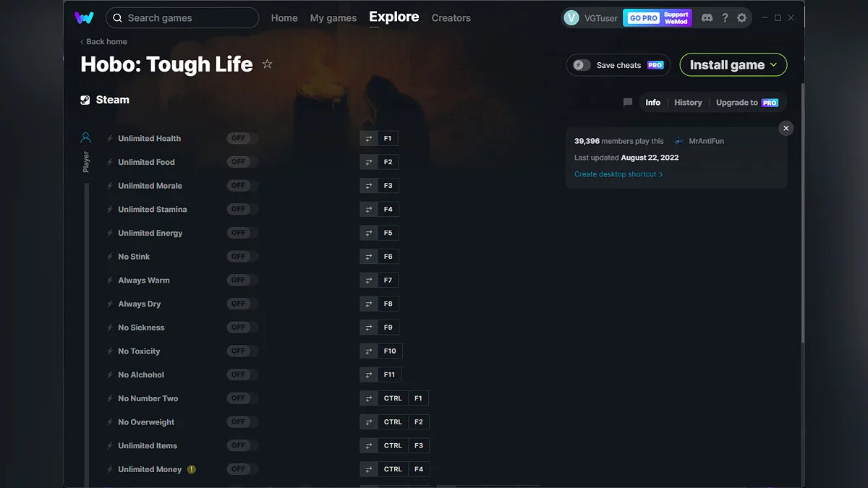Switch on No Stink cheat
The width and height of the screenshot is (868, 488).
(242, 257)
